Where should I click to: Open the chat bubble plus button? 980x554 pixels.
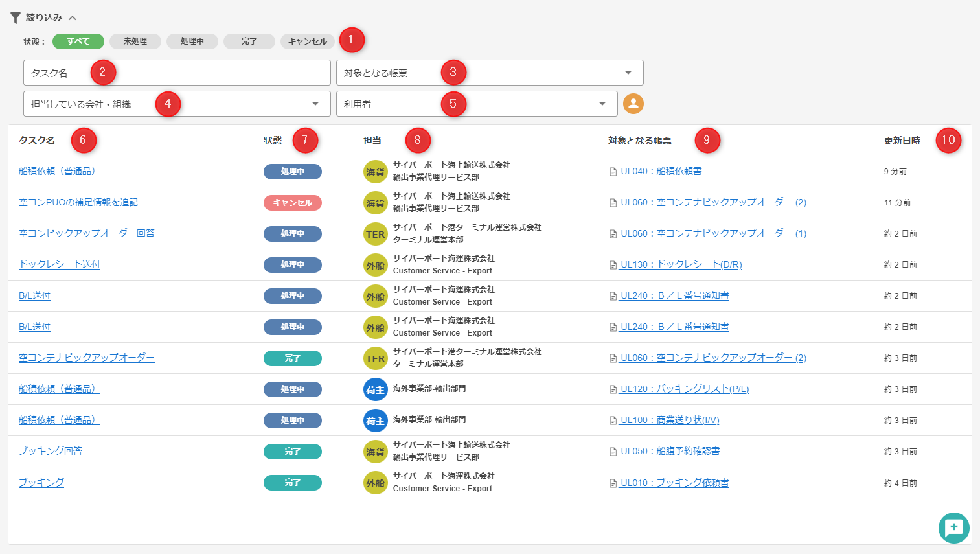(953, 528)
